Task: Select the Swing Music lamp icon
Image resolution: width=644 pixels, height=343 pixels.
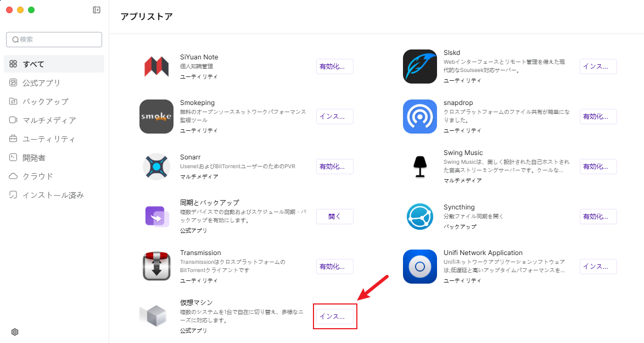Action: pos(420,167)
